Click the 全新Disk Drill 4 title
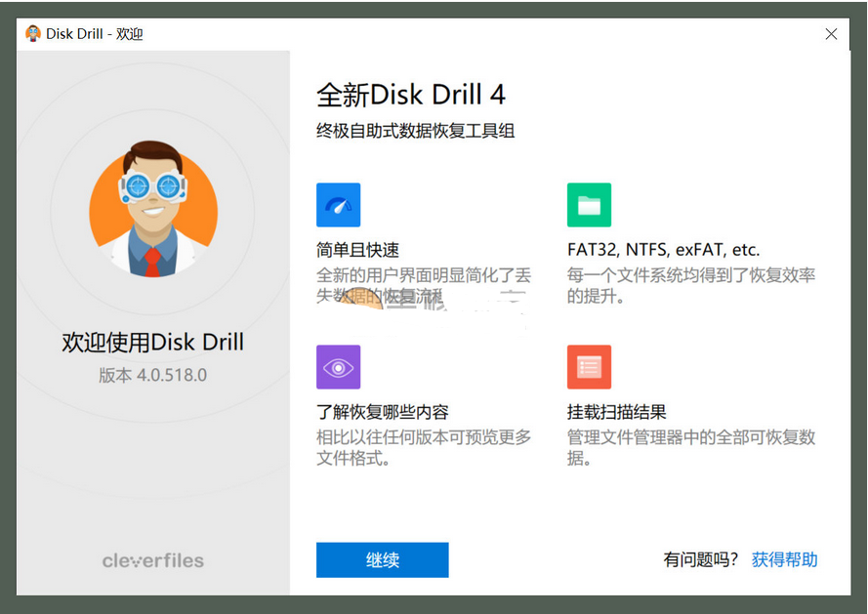868x614 pixels. point(411,95)
